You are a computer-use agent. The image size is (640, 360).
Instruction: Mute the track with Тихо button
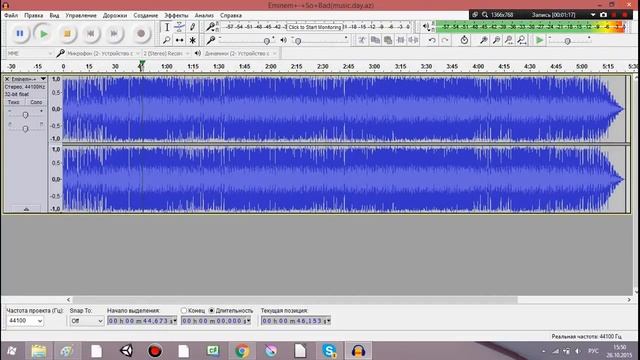point(13,102)
